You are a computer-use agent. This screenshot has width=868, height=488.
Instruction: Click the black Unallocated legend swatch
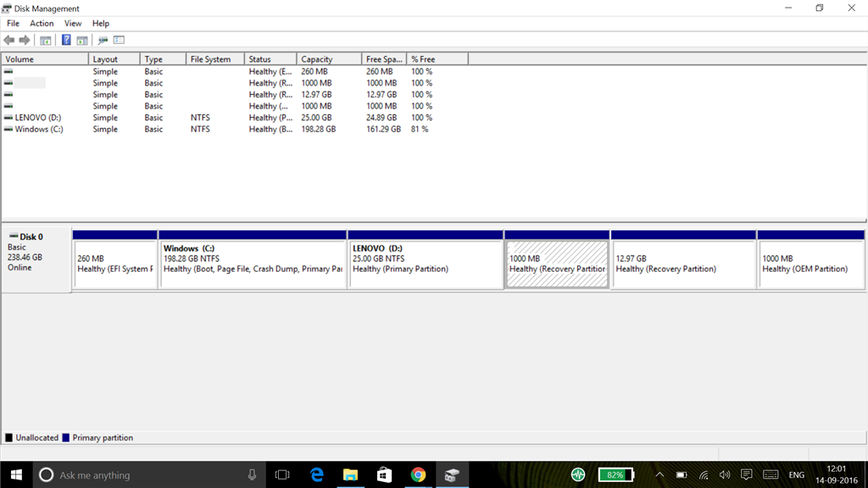click(8, 438)
